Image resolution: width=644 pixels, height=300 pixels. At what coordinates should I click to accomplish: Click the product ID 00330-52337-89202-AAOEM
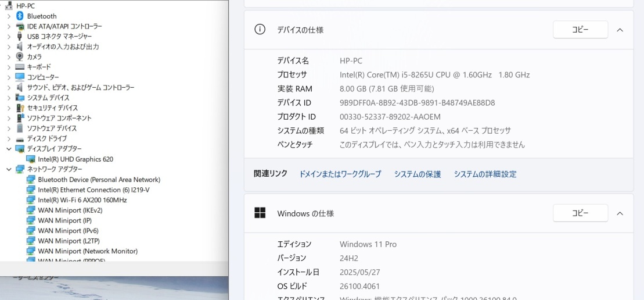coord(390,117)
